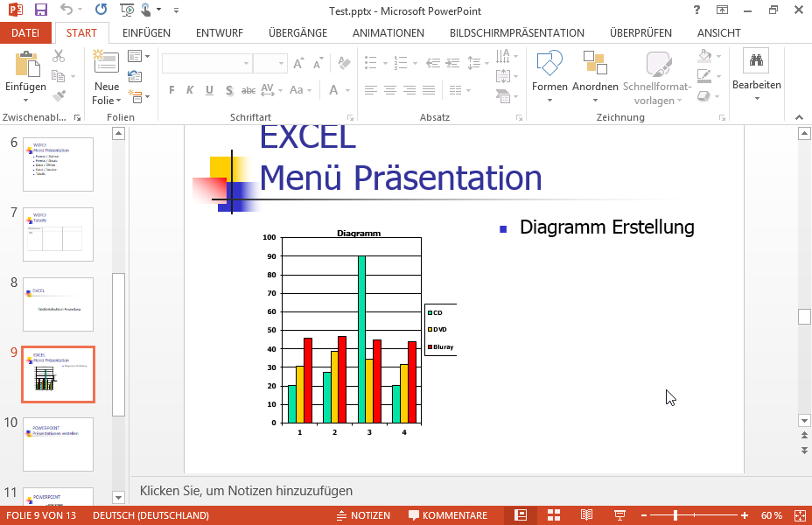Click next slide double arrow button

[x=804, y=451]
